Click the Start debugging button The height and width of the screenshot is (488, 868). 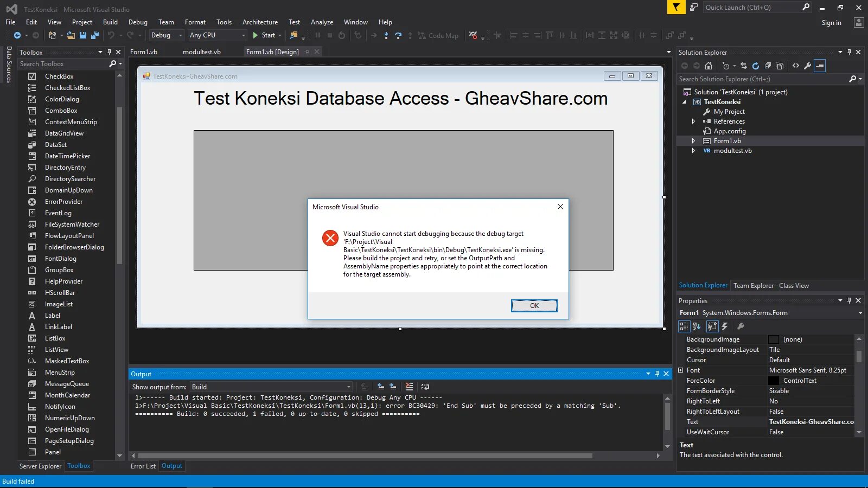(x=267, y=35)
